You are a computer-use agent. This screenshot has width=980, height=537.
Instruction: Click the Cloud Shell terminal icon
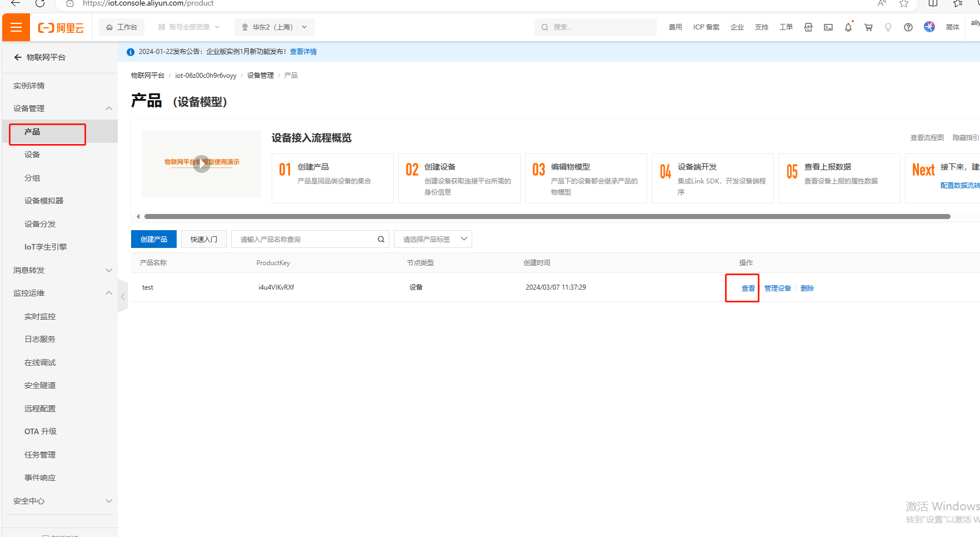tap(828, 27)
